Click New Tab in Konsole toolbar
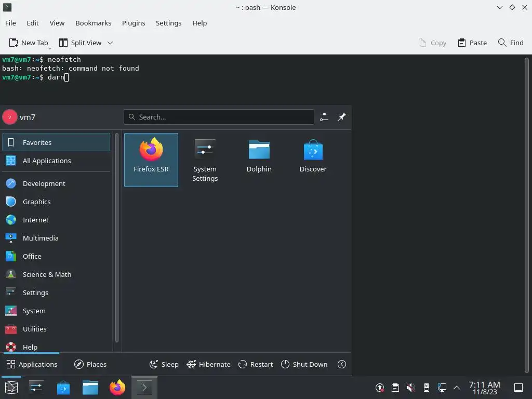Image resolution: width=532 pixels, height=399 pixels. point(29,43)
